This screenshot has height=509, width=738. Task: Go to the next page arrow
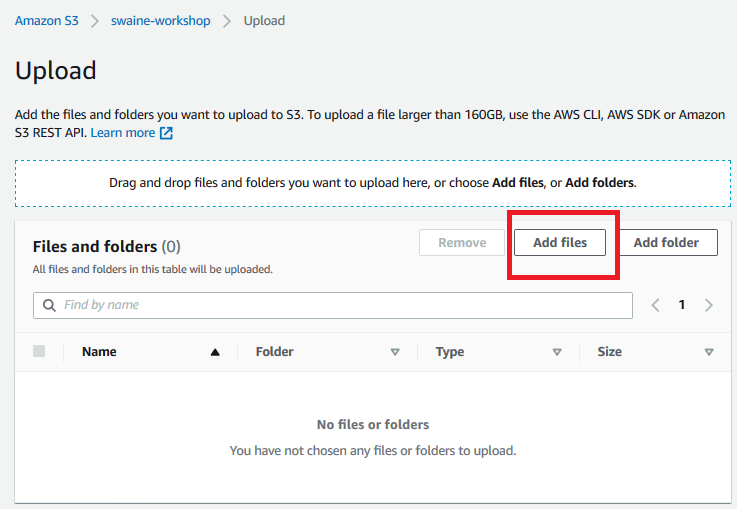pyautogui.click(x=709, y=305)
